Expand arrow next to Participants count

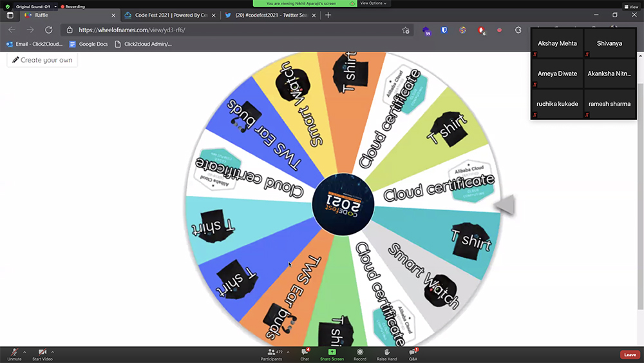click(x=288, y=352)
